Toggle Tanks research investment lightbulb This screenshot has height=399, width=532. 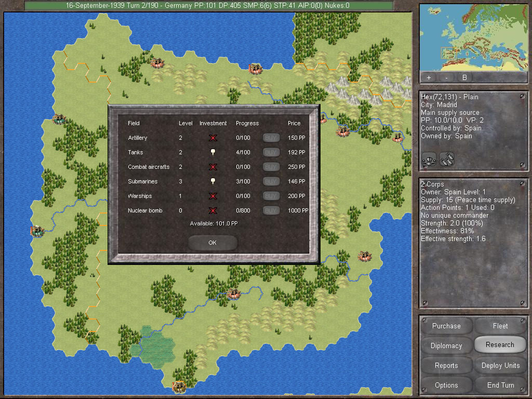212,152
